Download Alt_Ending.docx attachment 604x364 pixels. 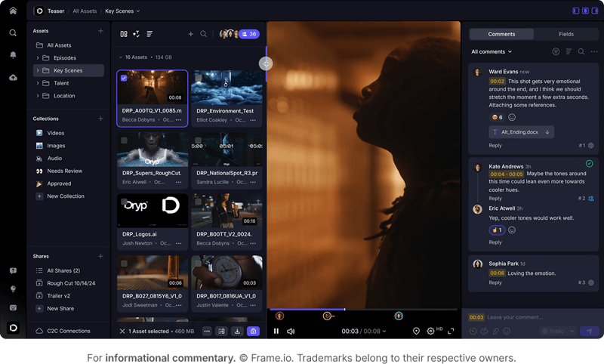tap(547, 132)
